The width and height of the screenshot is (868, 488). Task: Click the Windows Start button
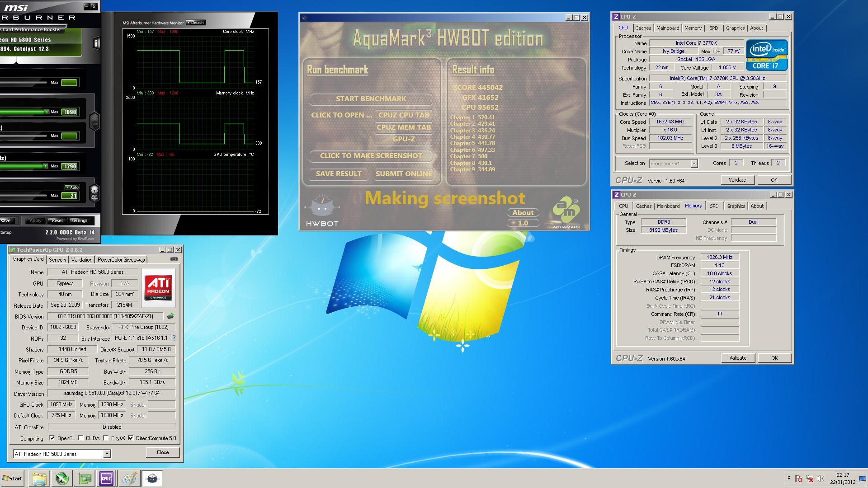tap(12, 479)
